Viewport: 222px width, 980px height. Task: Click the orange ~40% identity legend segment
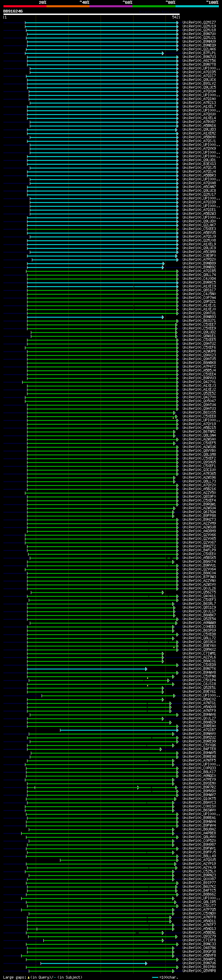click(x=68, y=7)
